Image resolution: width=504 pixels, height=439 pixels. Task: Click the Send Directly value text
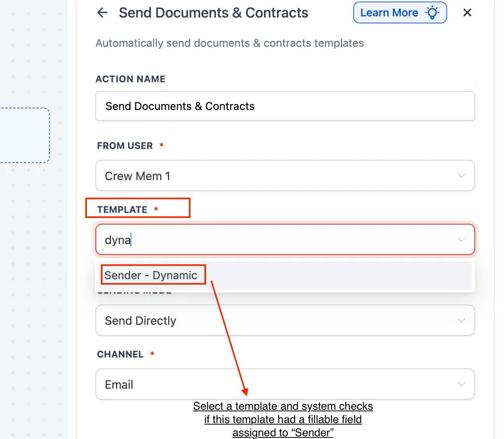click(x=140, y=320)
